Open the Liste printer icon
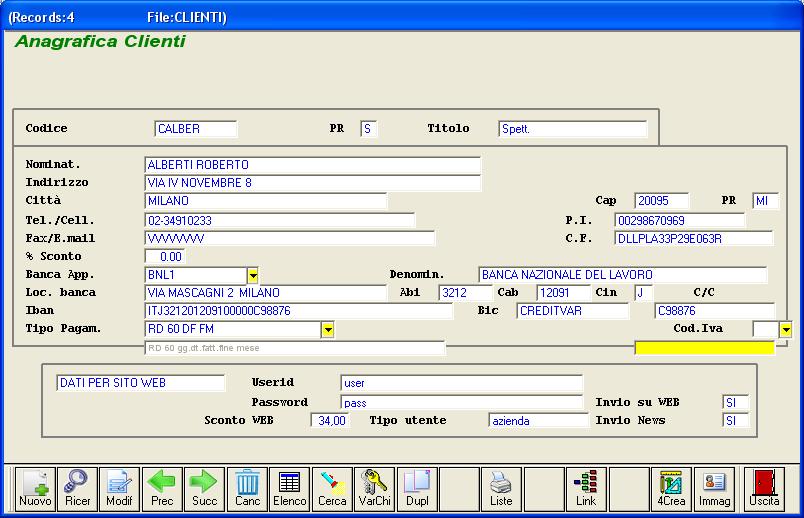 (501, 489)
